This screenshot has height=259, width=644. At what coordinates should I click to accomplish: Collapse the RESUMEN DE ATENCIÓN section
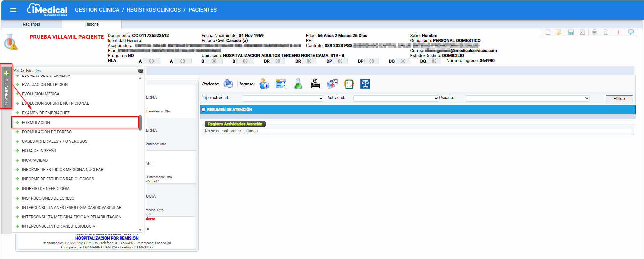[x=203, y=110]
